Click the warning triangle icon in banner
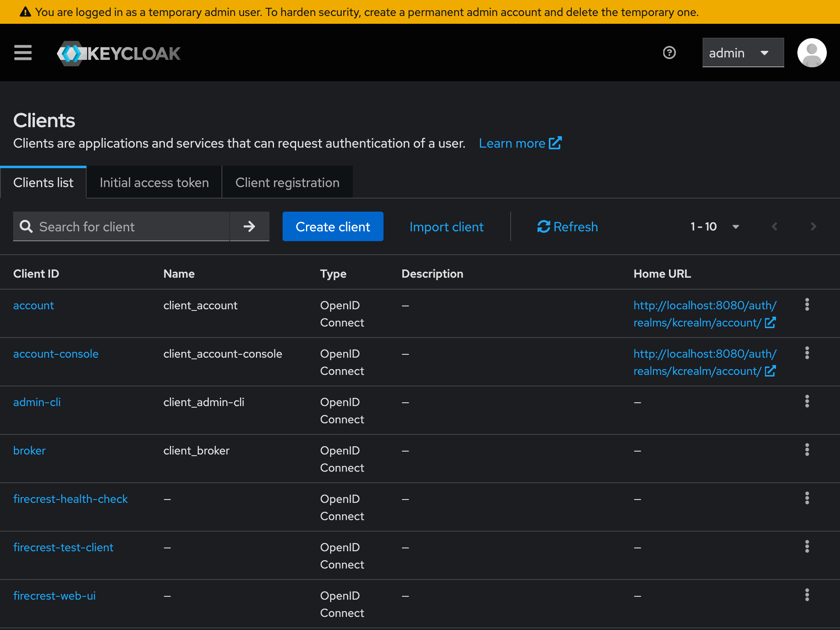The height and width of the screenshot is (630, 840). [25, 12]
